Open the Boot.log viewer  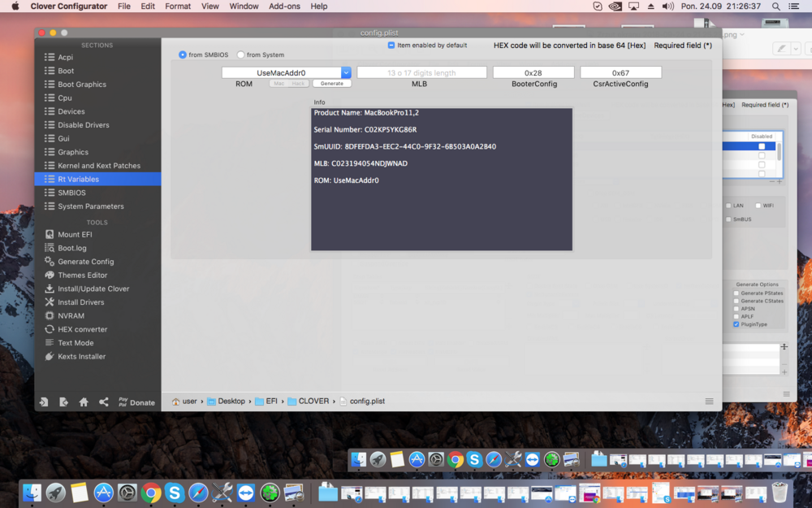pyautogui.click(x=71, y=248)
